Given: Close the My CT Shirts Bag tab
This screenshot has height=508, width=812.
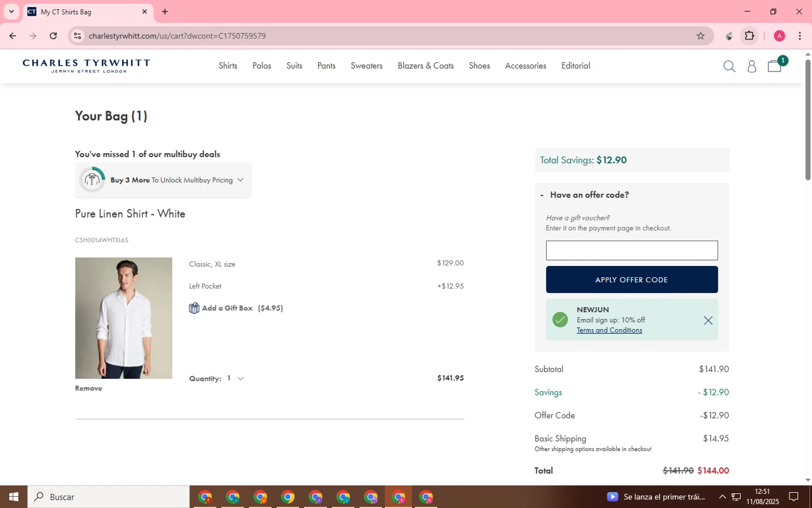Looking at the screenshot, I should click(x=145, y=11).
